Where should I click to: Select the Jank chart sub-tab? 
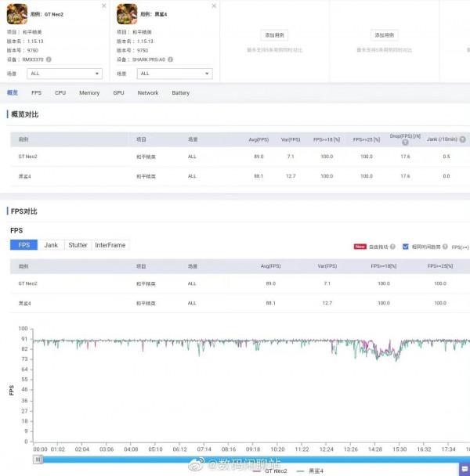tap(51, 245)
